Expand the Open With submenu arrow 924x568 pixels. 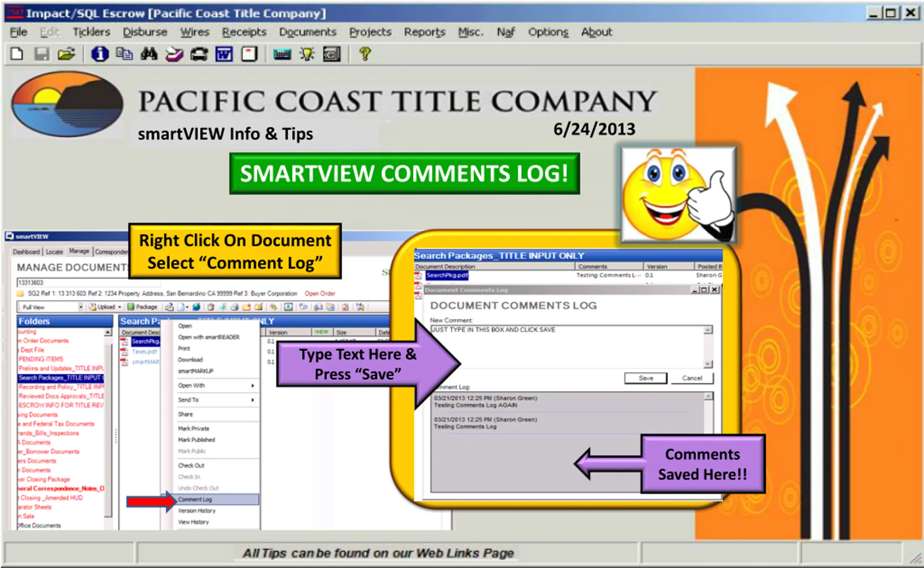(x=253, y=386)
